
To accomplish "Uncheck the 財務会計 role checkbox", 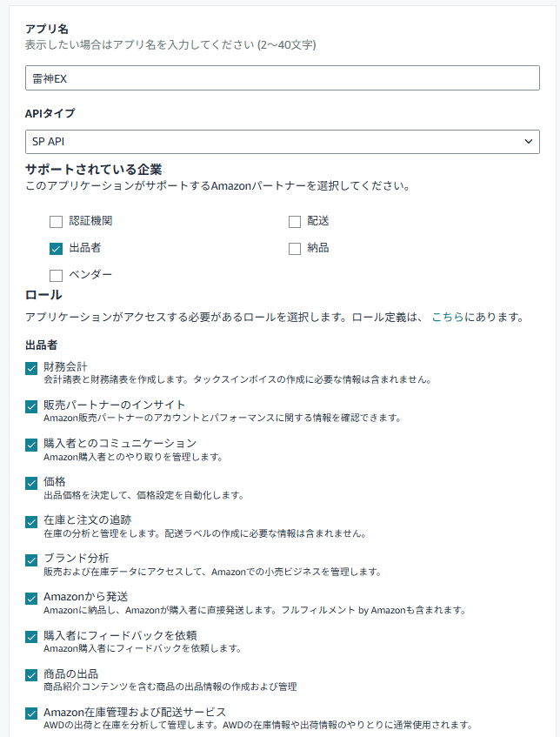I will coord(31,368).
